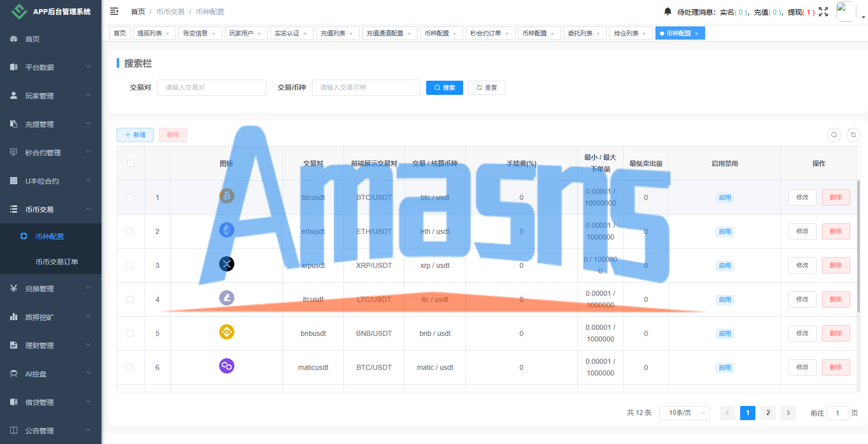
Task: Go to page 2
Action: pyautogui.click(x=768, y=413)
